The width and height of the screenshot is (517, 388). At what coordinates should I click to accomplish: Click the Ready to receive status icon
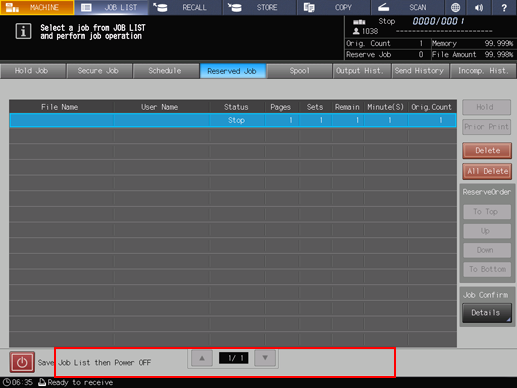42,382
